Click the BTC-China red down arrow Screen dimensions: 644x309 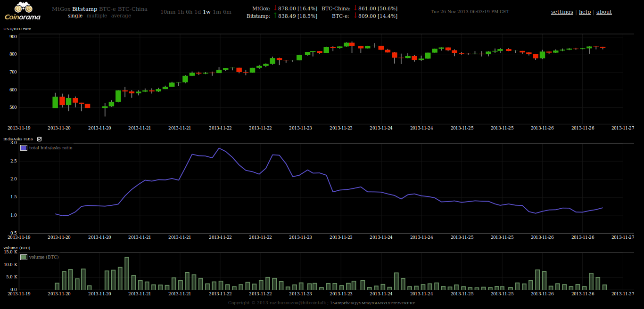click(x=355, y=8)
